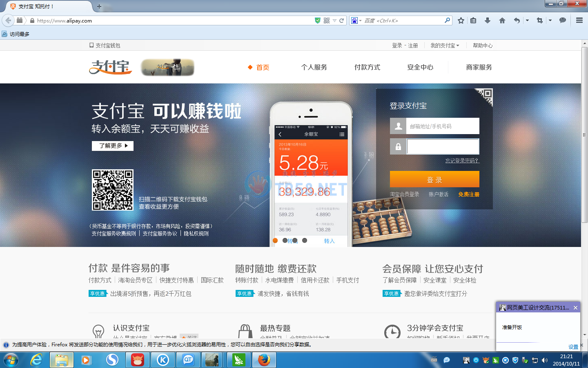Screen dimensions: 588x368
Task: Open a new tab with the plus button
Action: [x=99, y=7]
